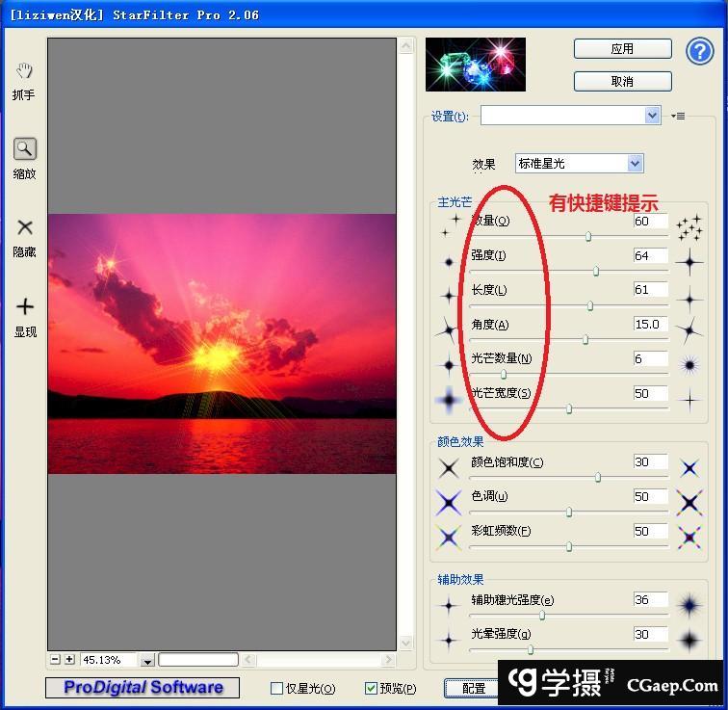Viewport: 728px width, 710px height.
Task: Click few-stars icon left of quantity slider
Action: tap(451, 225)
